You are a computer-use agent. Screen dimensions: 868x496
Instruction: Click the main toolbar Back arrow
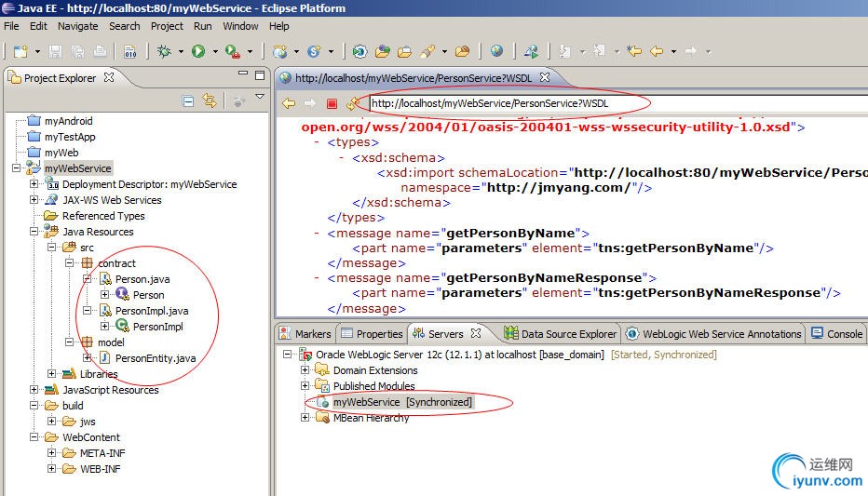657,51
